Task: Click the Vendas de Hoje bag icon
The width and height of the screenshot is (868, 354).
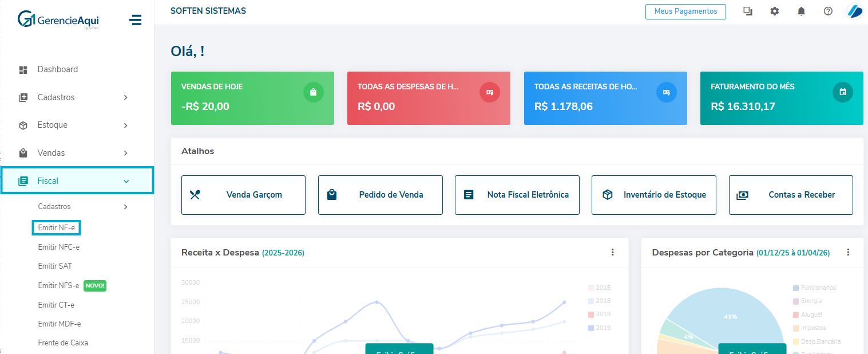Action: pos(313,92)
